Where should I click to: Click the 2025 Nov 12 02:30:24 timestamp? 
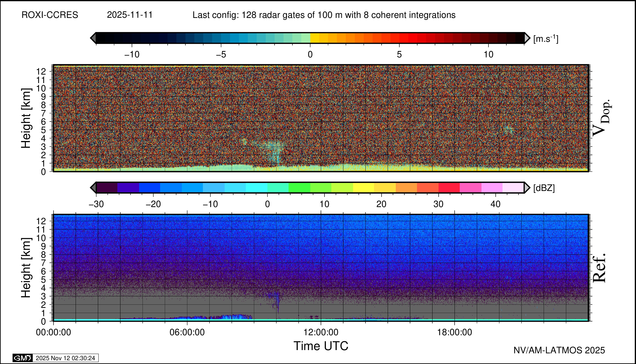[65, 358]
